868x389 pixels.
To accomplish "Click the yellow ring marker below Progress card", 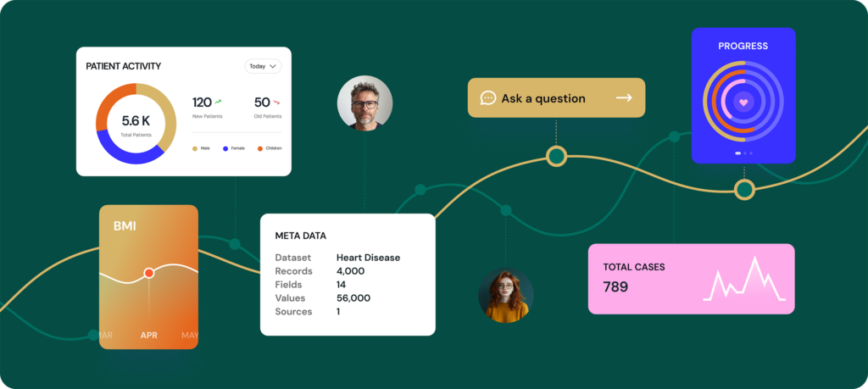I will [x=744, y=190].
